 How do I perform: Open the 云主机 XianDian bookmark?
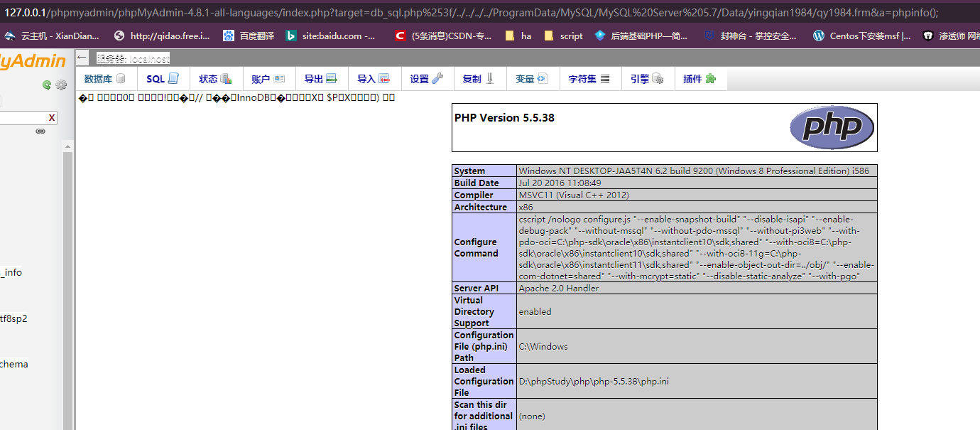click(x=52, y=36)
